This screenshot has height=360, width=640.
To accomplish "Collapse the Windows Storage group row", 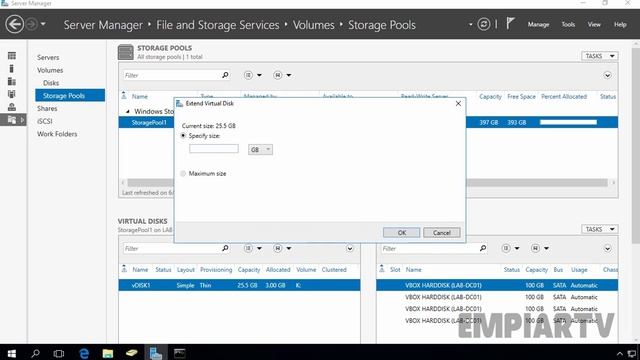I will [x=128, y=111].
